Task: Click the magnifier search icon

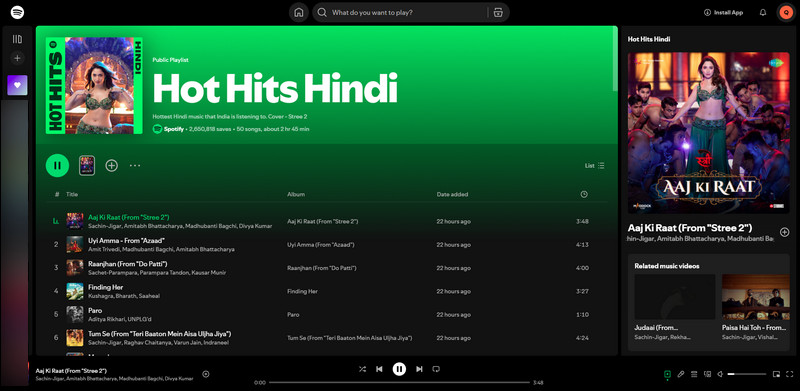Action: coord(323,13)
